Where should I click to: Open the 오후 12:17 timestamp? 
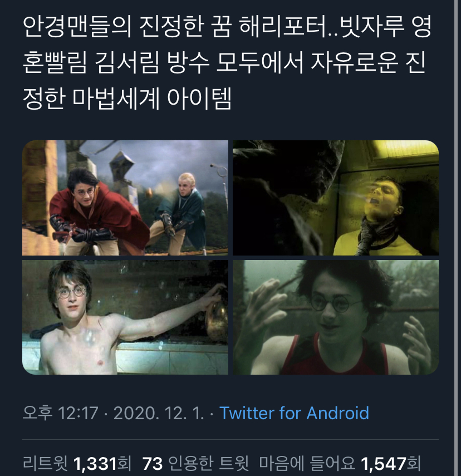61,413
